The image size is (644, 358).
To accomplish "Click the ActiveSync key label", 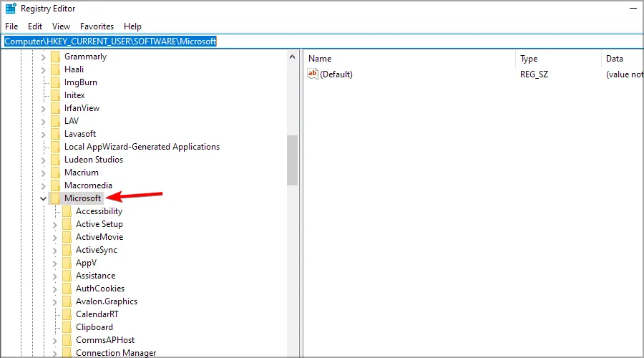I will tap(97, 250).
